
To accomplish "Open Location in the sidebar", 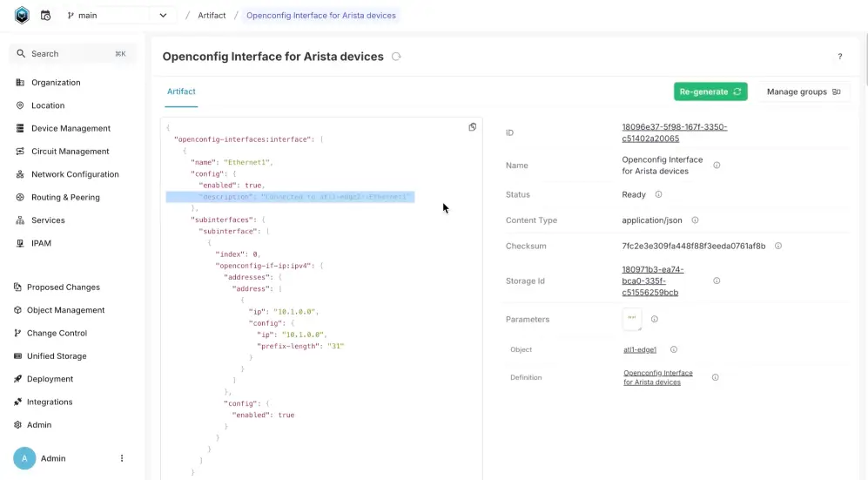I will 48,105.
